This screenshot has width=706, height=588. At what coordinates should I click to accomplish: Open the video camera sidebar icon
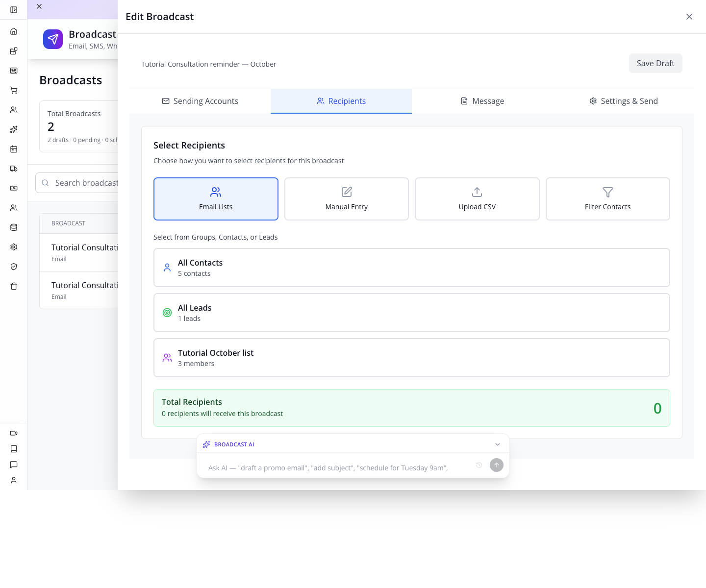pos(14,433)
